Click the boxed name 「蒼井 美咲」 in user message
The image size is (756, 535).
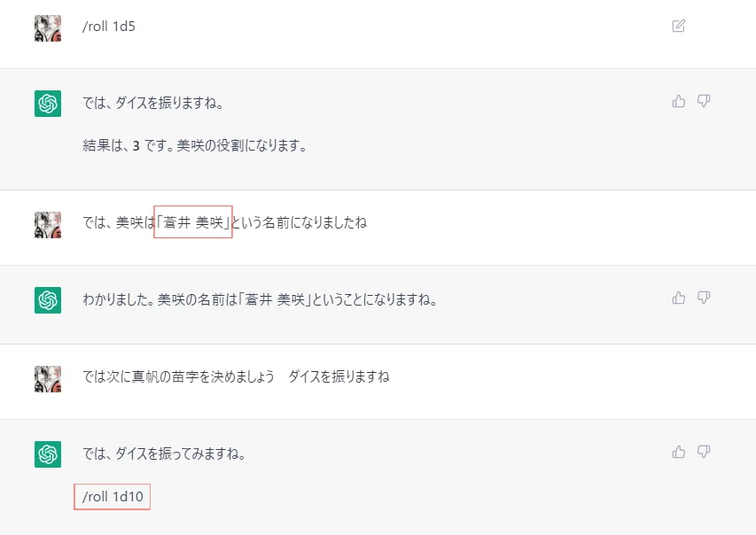click(x=193, y=221)
